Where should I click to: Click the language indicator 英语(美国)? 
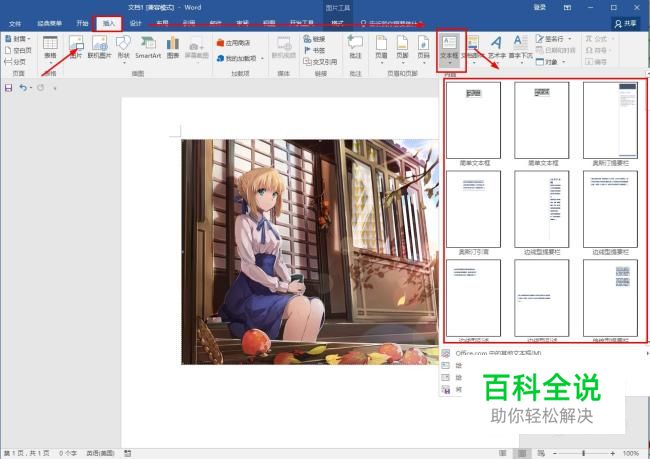[100, 453]
